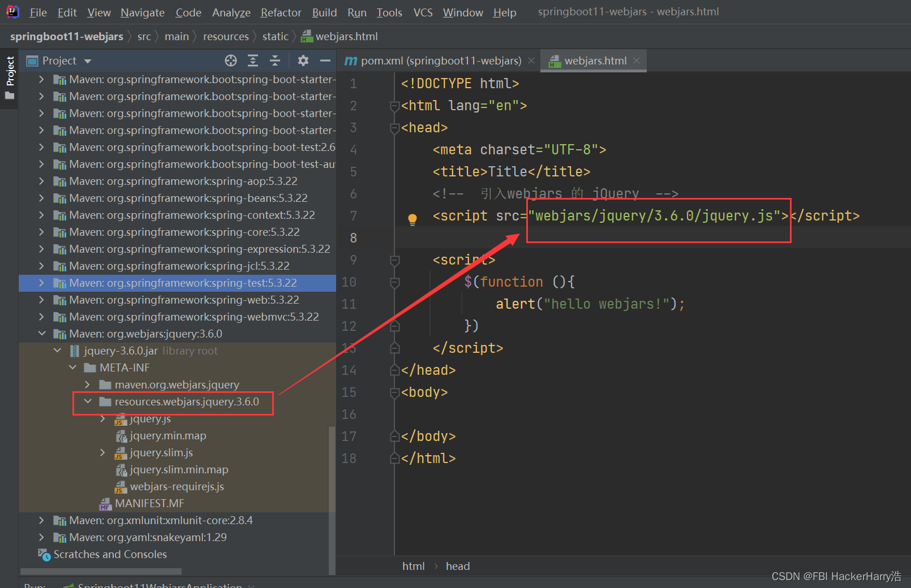Viewport: 911px width, 588px height.
Task: Collapse resources.webjars.jquery.3.6.0 folder
Action: coord(88,402)
